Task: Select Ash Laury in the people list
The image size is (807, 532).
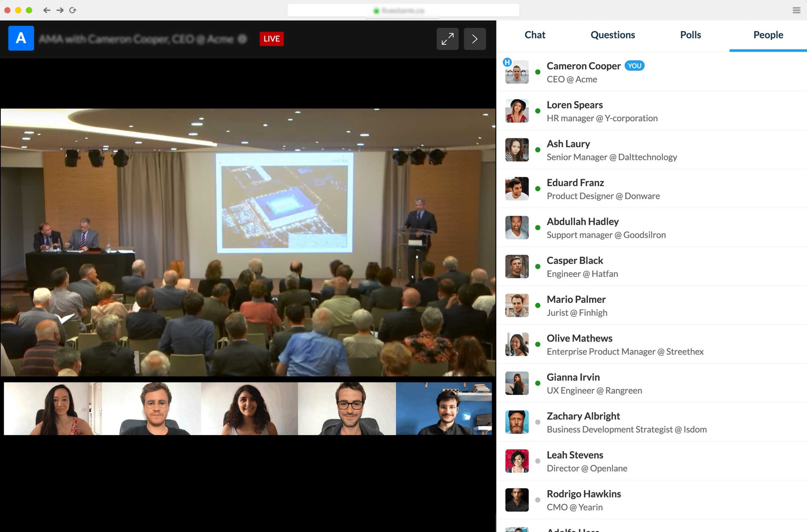Action: (x=568, y=144)
